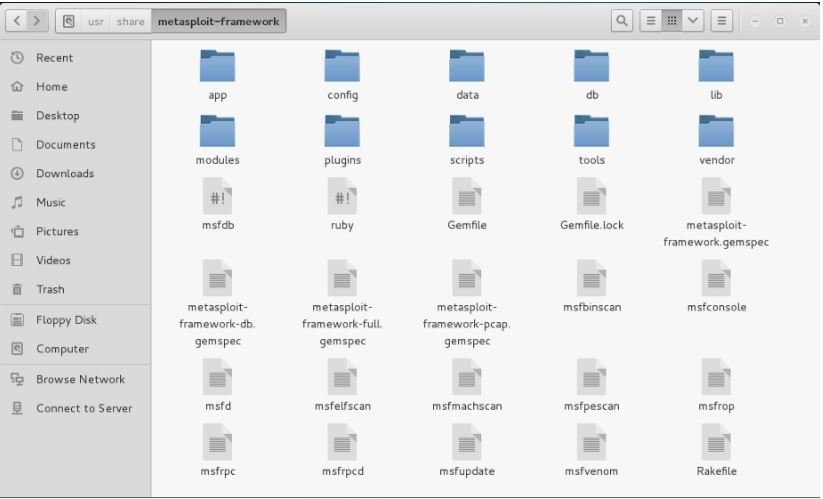Open the hamburger location options menu

(722, 21)
